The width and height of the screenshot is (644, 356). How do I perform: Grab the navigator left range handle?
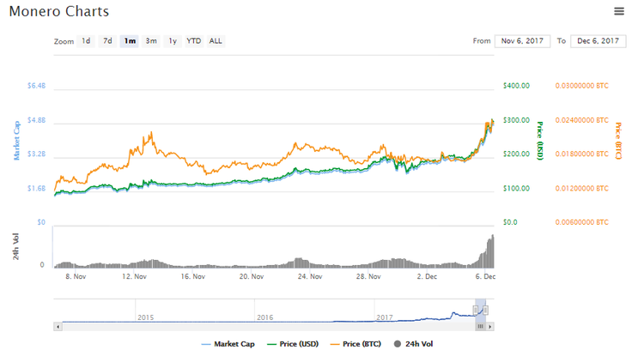(476, 311)
